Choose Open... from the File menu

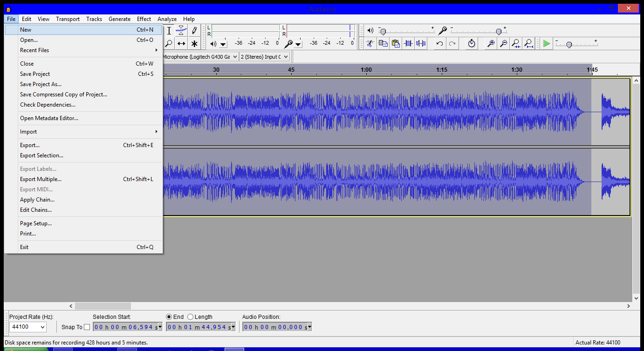83,40
